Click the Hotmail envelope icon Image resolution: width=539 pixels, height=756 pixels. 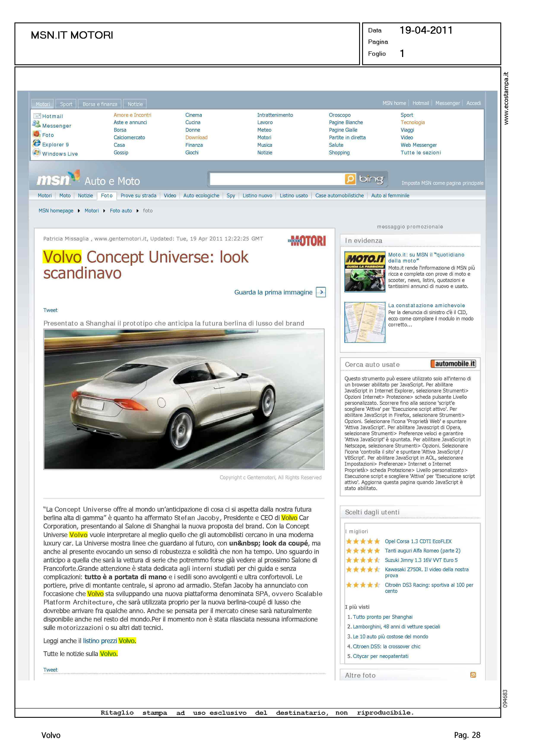tap(37, 116)
